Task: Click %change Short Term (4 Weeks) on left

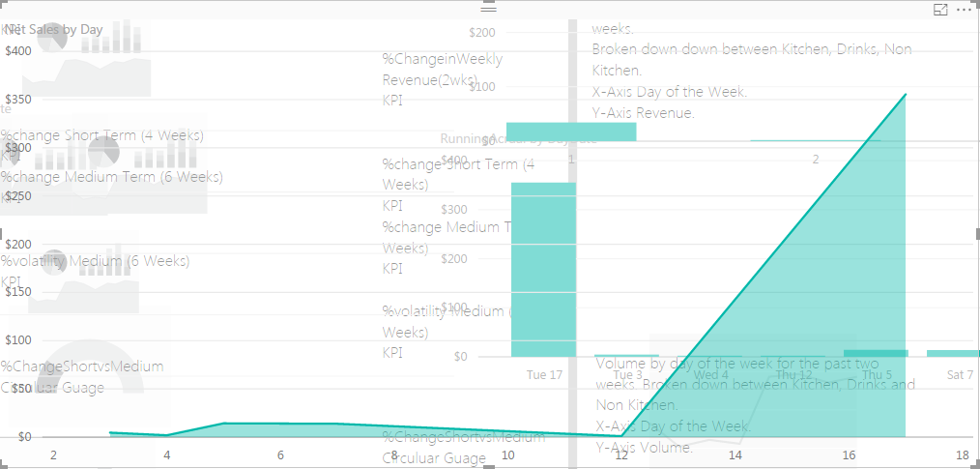Action: tap(101, 135)
